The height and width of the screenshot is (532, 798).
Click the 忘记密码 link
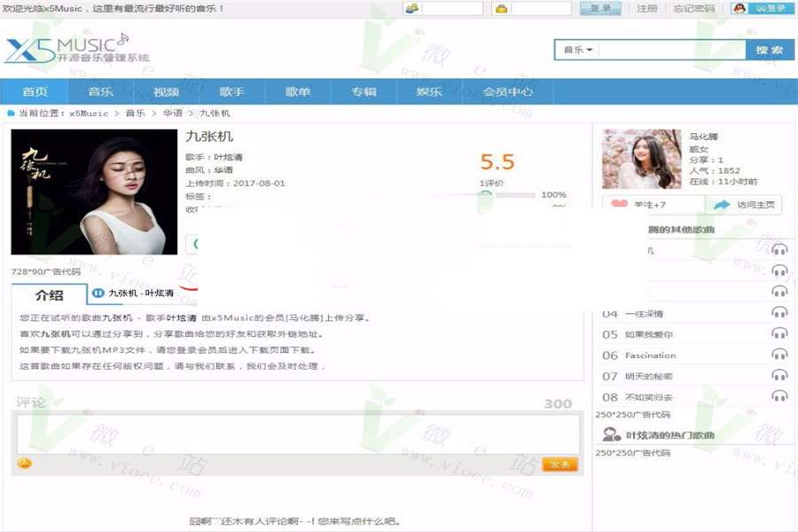point(694,9)
